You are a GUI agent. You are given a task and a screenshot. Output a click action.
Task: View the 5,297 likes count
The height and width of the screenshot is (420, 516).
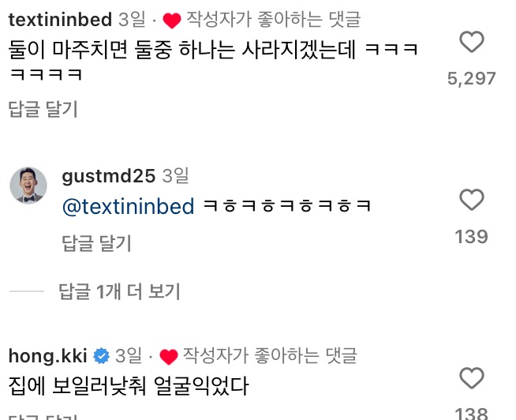pos(471,78)
